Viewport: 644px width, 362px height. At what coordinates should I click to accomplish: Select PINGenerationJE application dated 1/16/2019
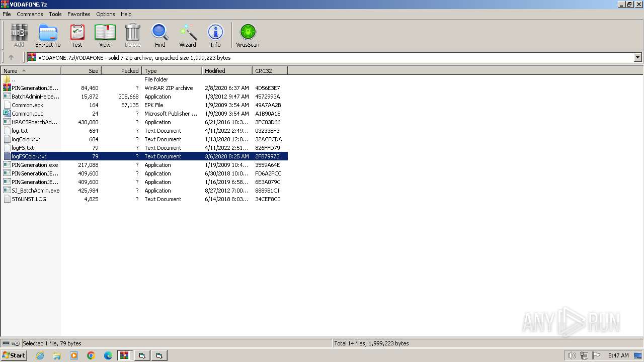pyautogui.click(x=144, y=182)
